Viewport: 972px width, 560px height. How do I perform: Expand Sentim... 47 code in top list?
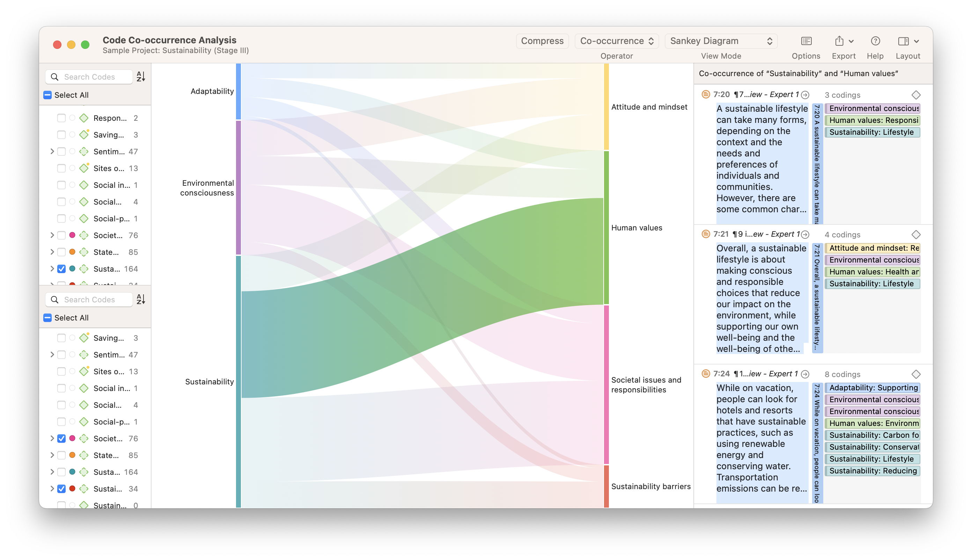52,152
